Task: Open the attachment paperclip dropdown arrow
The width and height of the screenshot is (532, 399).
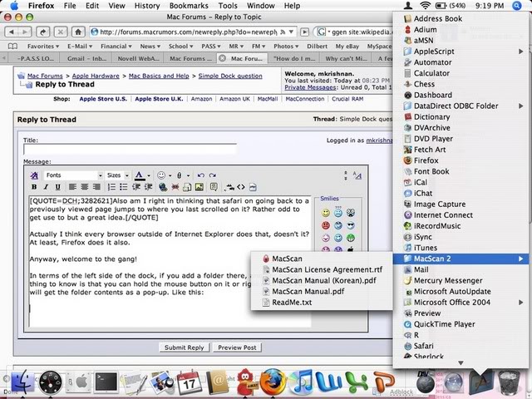Action: pyautogui.click(x=188, y=175)
